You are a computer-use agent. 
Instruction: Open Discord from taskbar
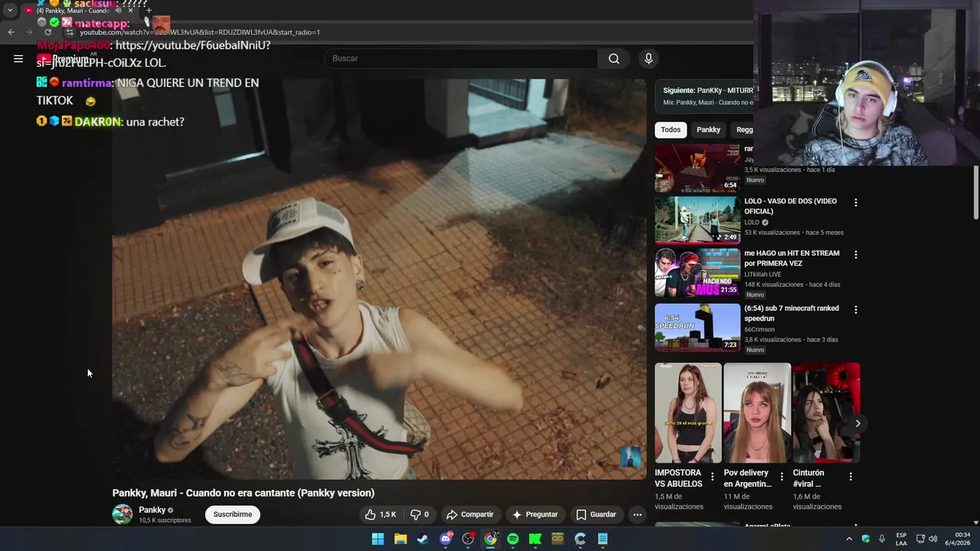pos(446,539)
